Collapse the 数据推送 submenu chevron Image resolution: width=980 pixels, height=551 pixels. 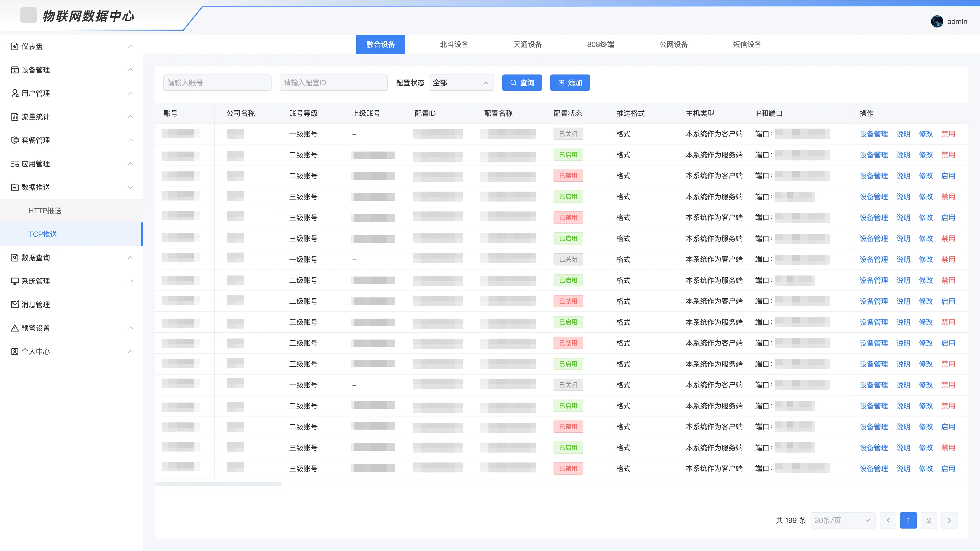[130, 187]
